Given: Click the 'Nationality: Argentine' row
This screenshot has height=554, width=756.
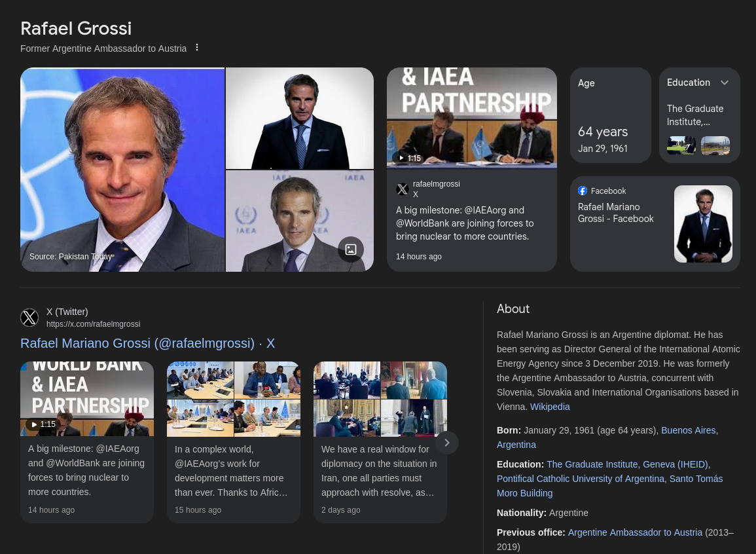Looking at the screenshot, I should 543,513.
